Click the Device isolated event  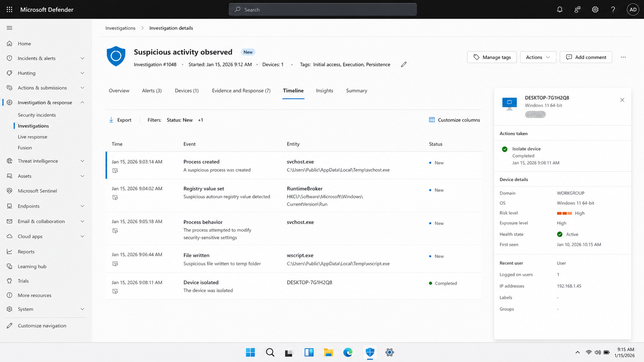pos(201,282)
